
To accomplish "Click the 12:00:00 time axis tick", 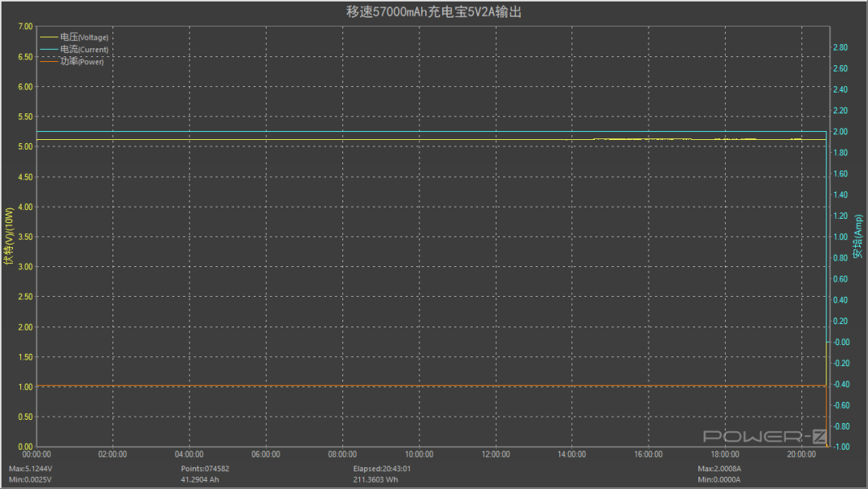I will [x=495, y=454].
